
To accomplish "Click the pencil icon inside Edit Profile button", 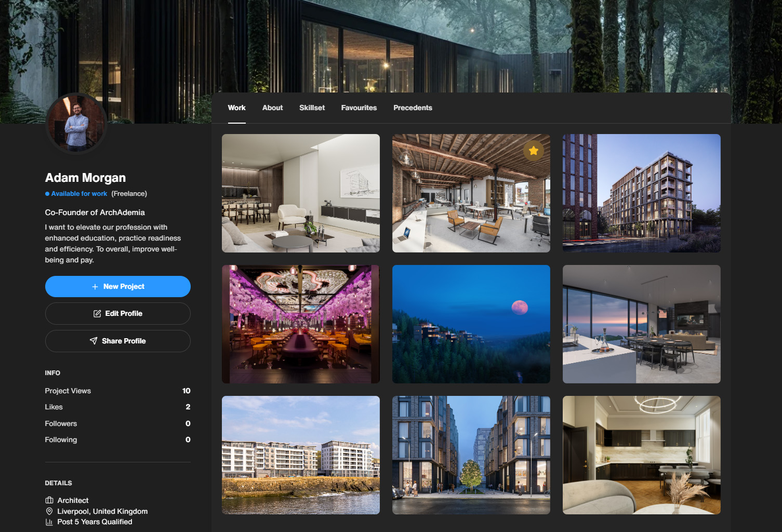I will pyautogui.click(x=97, y=313).
